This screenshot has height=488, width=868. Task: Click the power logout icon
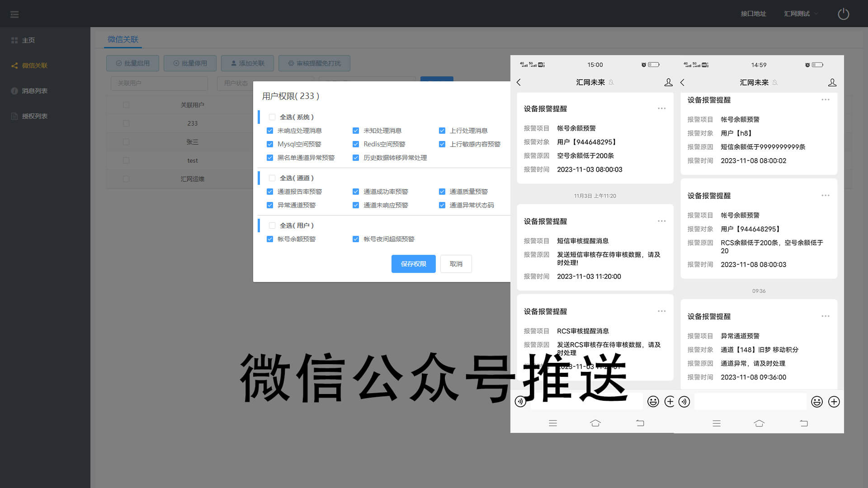click(844, 14)
